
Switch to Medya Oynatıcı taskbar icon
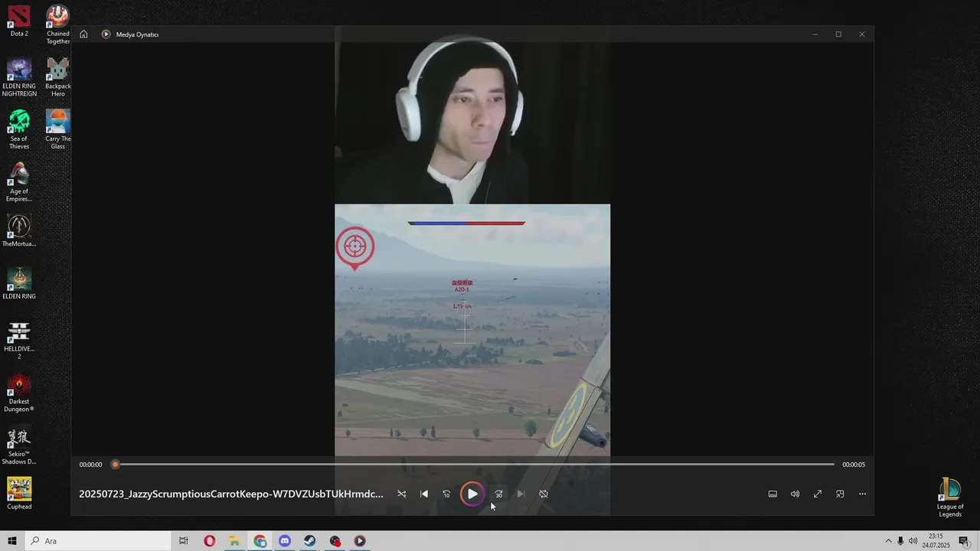360,541
